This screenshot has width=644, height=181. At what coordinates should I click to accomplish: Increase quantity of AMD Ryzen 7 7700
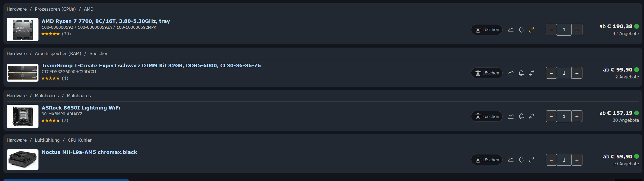577,30
